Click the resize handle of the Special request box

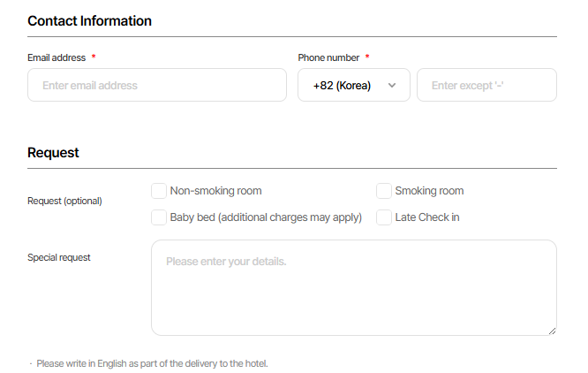(x=552, y=331)
